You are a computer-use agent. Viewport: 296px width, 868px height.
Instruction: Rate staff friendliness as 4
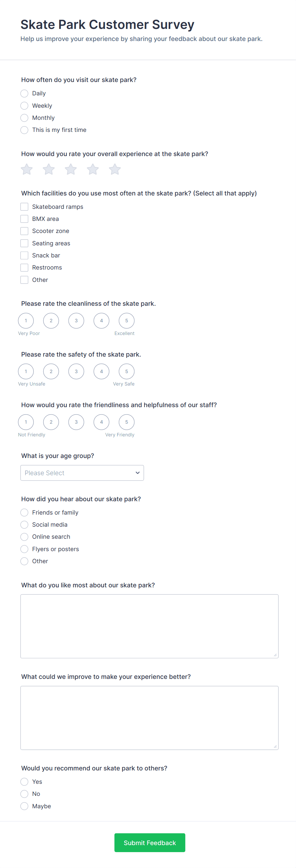pyautogui.click(x=101, y=422)
